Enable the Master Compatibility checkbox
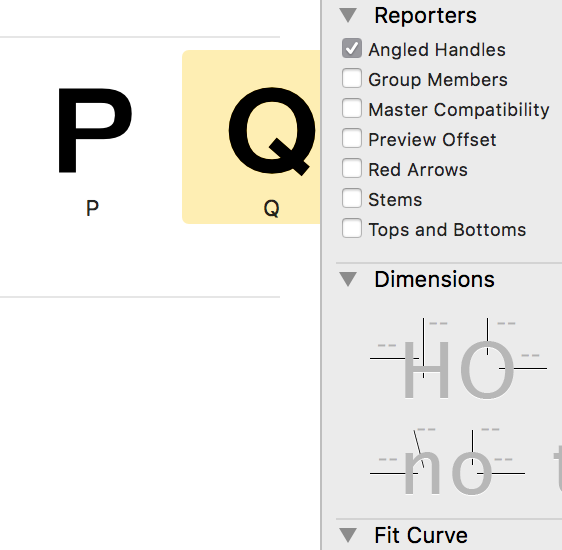The image size is (562, 550). [x=352, y=108]
